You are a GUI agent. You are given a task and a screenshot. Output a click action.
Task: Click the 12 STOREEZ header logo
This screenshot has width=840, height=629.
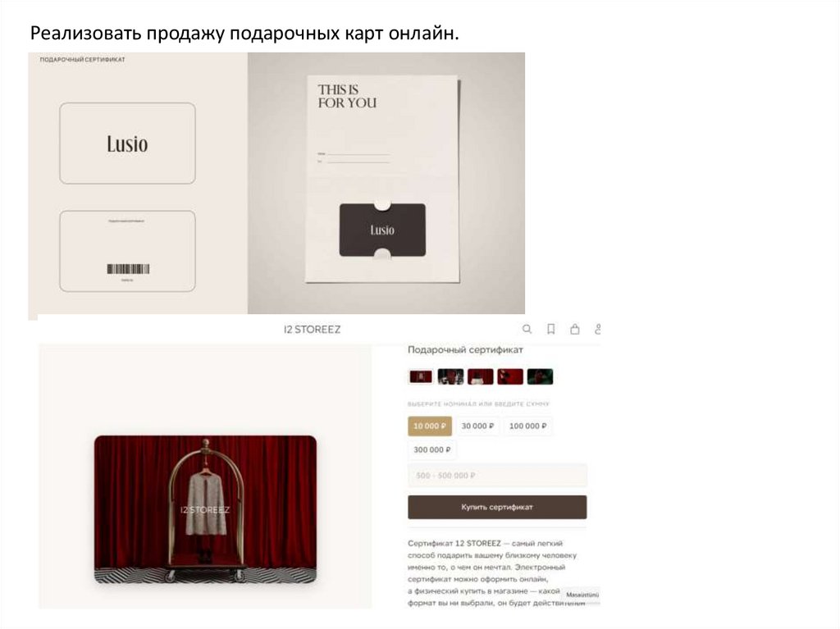tap(313, 330)
